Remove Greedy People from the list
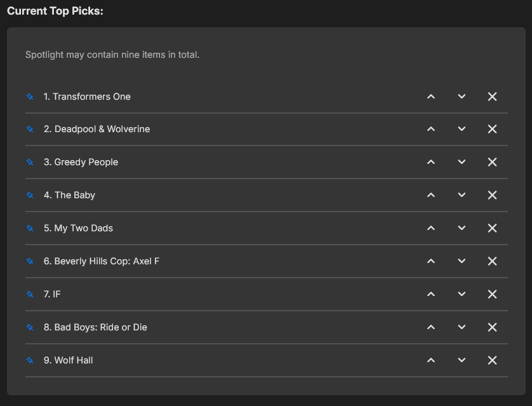The height and width of the screenshot is (406, 532). click(x=492, y=162)
